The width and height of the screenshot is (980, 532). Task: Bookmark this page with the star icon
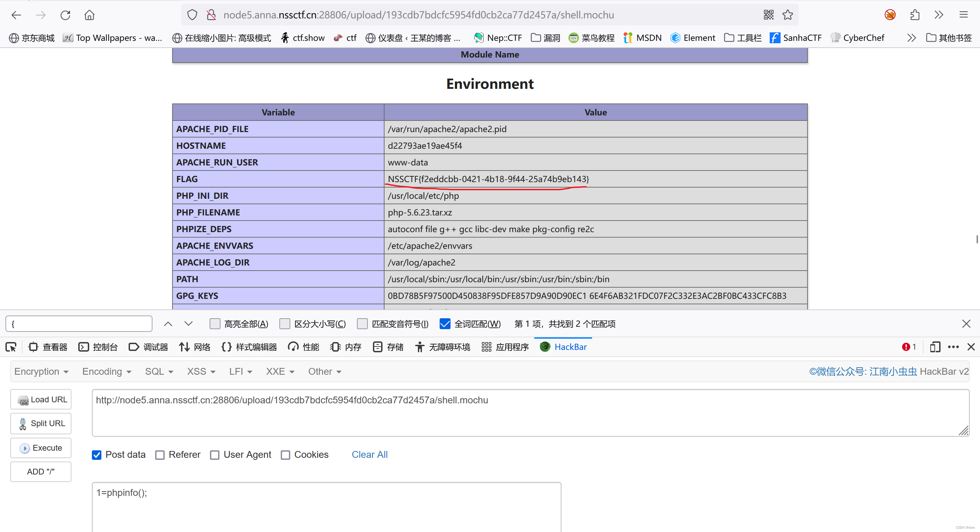pos(788,14)
